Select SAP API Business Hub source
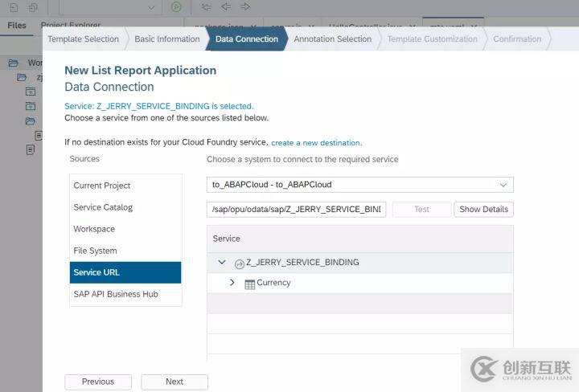This screenshot has width=579, height=392. click(x=125, y=294)
